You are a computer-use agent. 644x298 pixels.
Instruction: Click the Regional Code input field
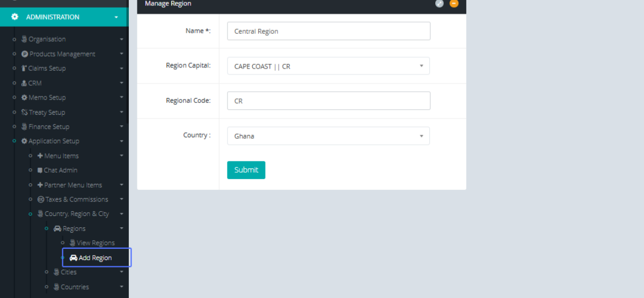coord(328,101)
